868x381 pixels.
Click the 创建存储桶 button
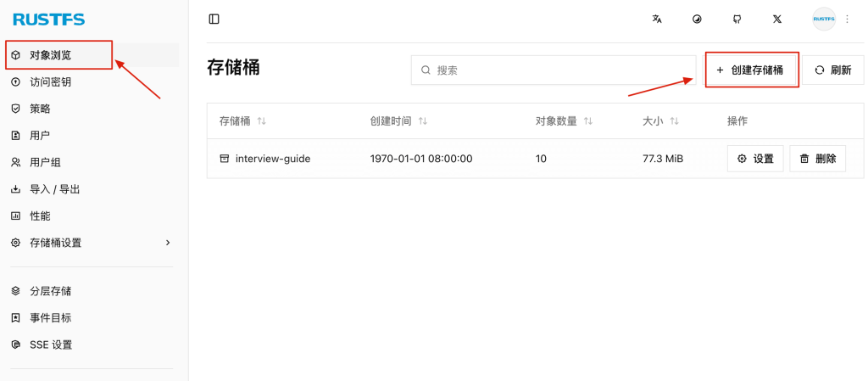pos(752,70)
